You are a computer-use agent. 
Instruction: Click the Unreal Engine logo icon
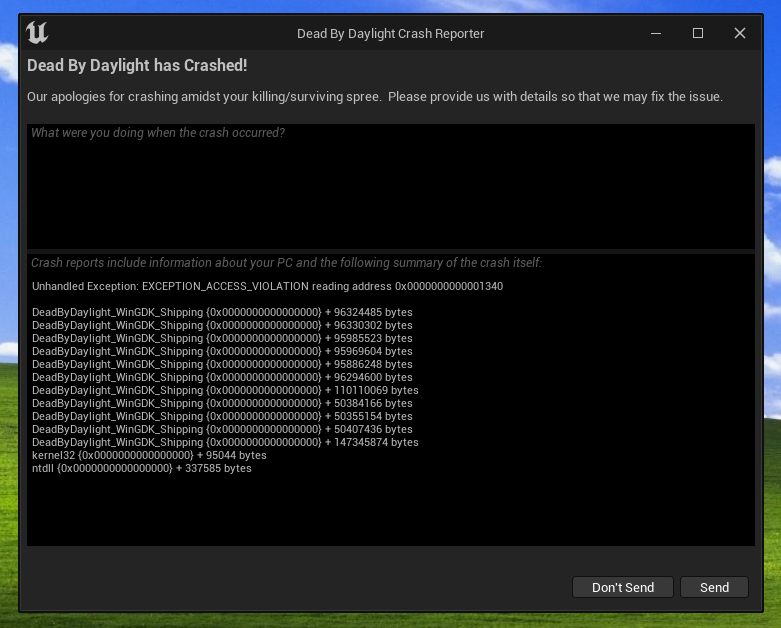(37, 33)
